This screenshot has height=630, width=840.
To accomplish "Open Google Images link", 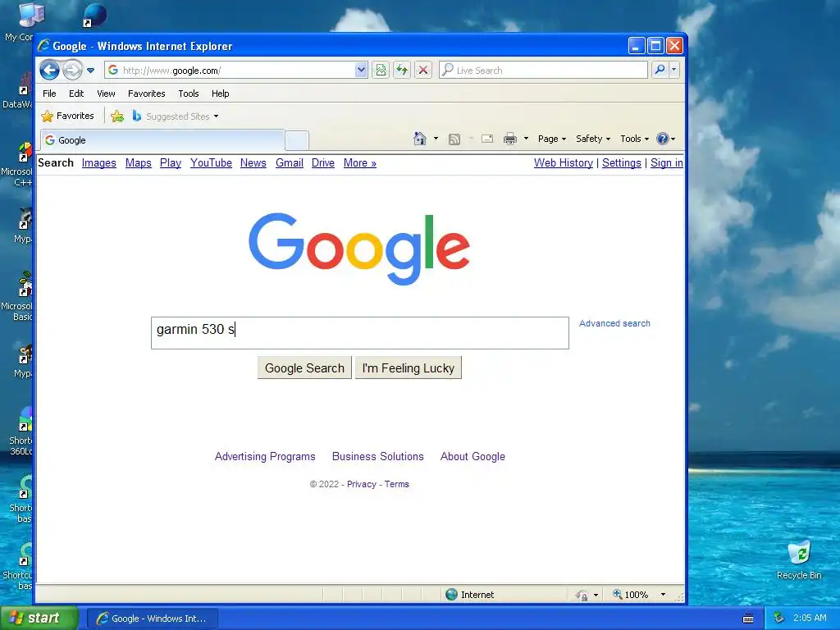I will pos(99,163).
